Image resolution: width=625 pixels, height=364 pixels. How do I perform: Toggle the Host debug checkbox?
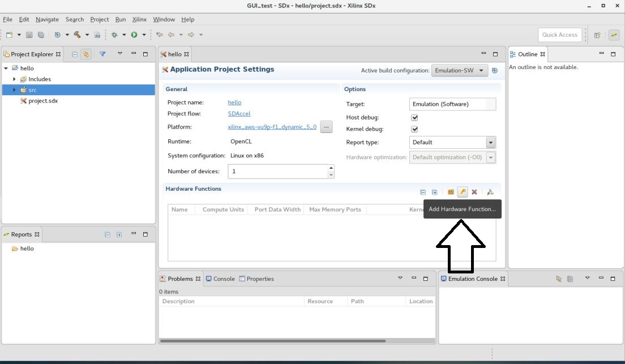[x=414, y=118]
